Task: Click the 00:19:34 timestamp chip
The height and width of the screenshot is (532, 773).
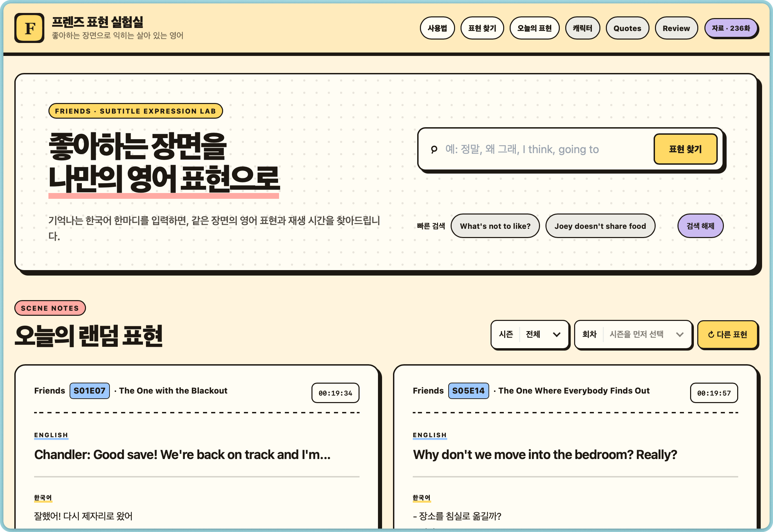Action: (x=335, y=393)
